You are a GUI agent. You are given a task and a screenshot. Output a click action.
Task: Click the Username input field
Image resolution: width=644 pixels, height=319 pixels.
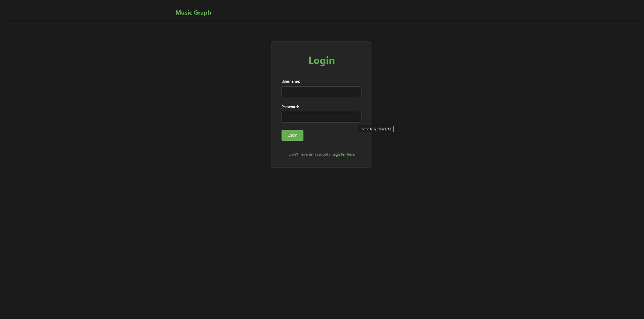click(x=321, y=92)
